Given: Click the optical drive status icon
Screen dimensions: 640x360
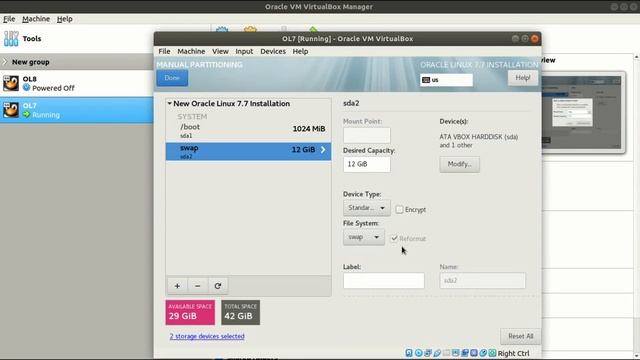Looking at the screenshot, I should click(x=418, y=353).
